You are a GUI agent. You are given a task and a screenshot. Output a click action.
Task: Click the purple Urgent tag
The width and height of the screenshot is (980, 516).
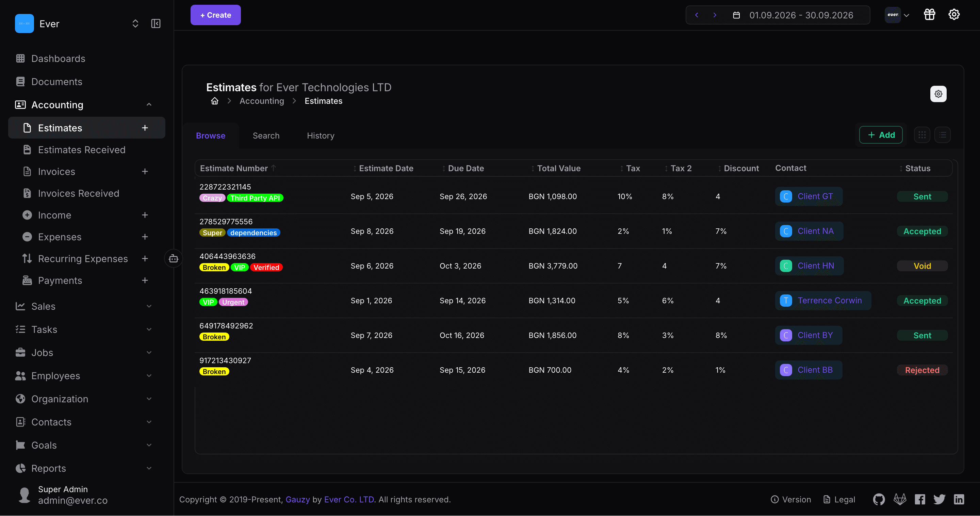pyautogui.click(x=233, y=302)
